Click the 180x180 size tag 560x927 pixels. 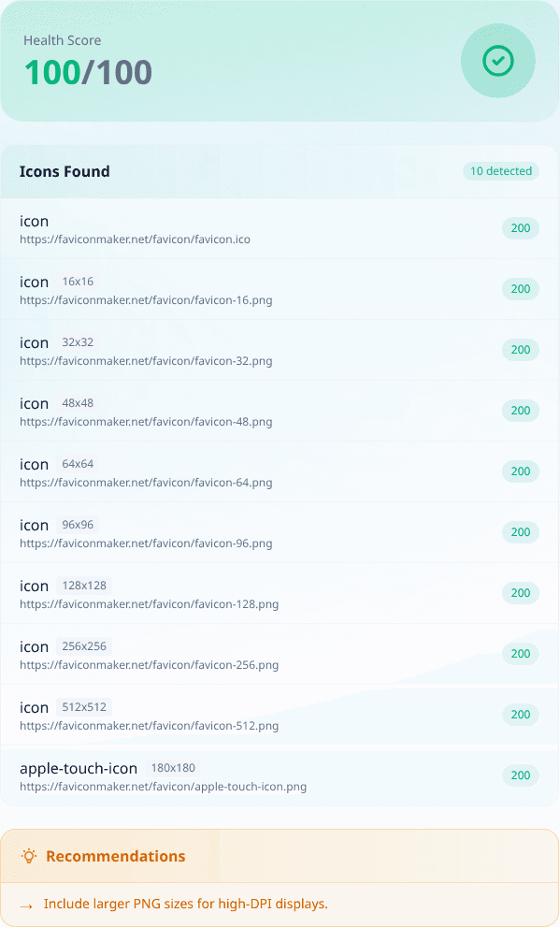(x=173, y=768)
